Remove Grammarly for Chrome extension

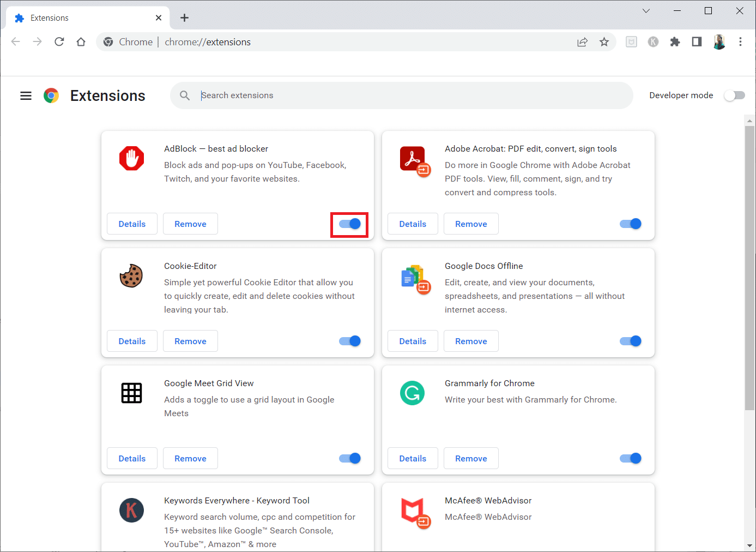pyautogui.click(x=471, y=458)
